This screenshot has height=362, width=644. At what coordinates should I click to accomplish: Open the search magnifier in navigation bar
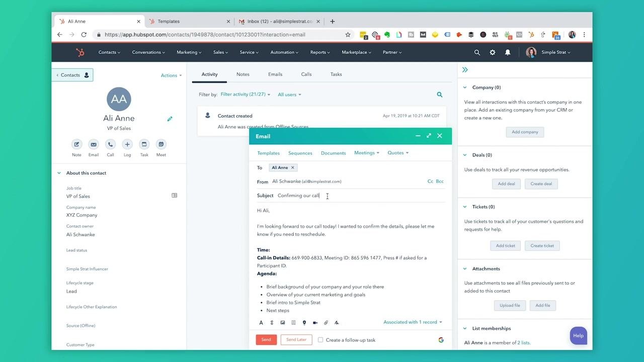tap(477, 52)
